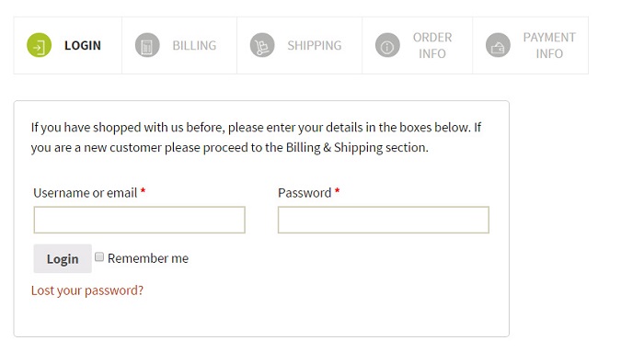Click the returning customer instructions paragraph
644x352 pixels.
[256, 138]
